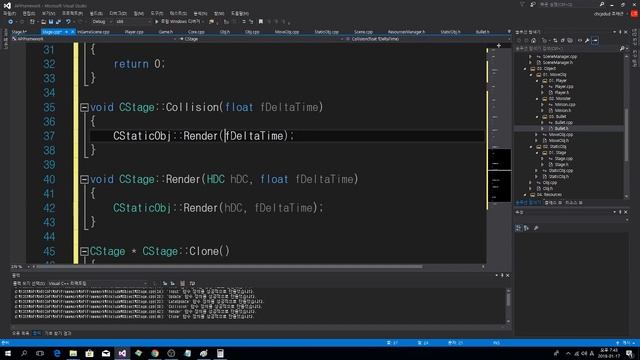Click the Save icon in the toolbar
The width and height of the screenshot is (640, 360).
point(51,22)
